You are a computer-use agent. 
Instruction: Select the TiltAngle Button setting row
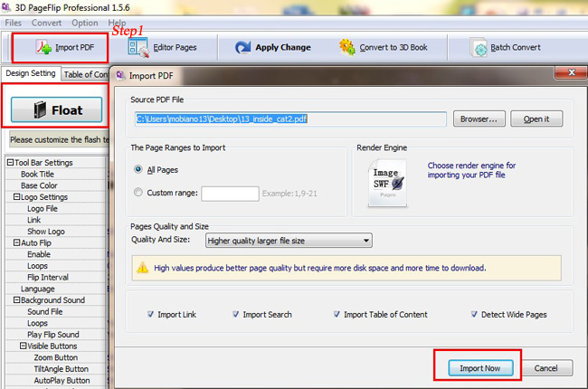click(x=55, y=369)
